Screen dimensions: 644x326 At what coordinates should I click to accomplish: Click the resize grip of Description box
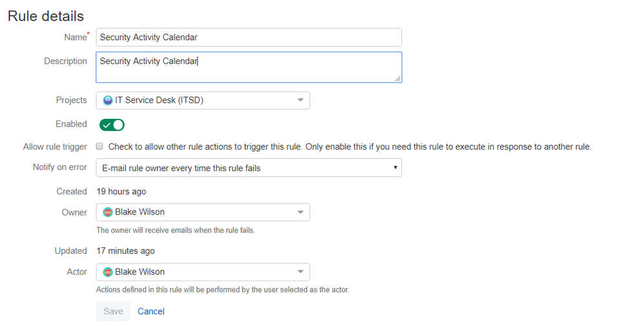tap(398, 79)
